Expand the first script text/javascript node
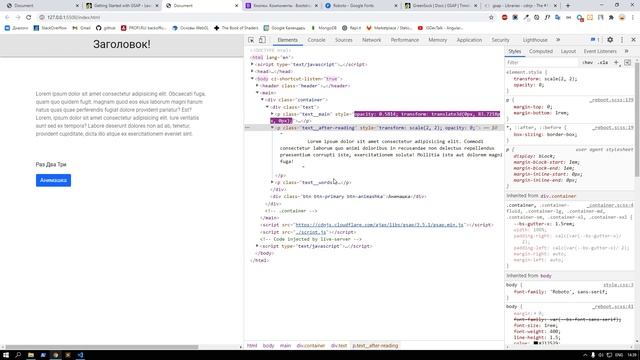The image size is (640, 360). point(252,64)
